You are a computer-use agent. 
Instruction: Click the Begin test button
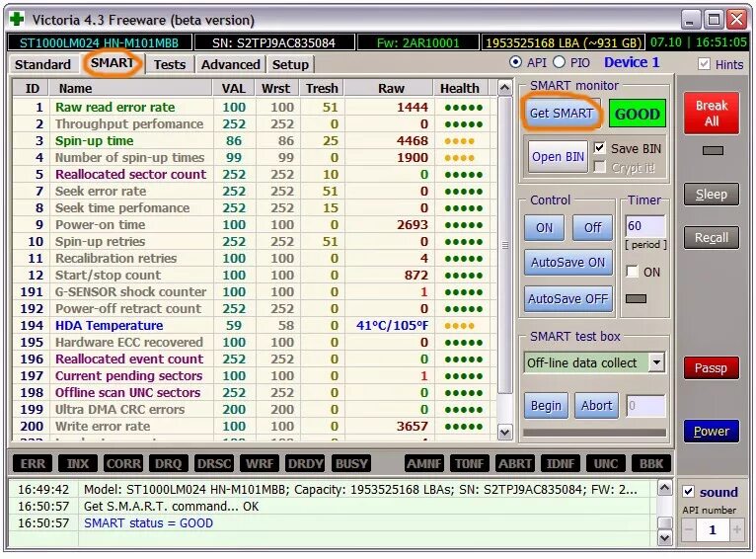(x=546, y=406)
